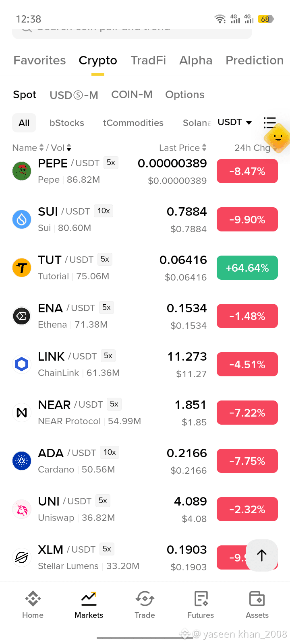The image size is (290, 644).
Task: Toggle sort by Vol arrows
Action: pos(69,148)
